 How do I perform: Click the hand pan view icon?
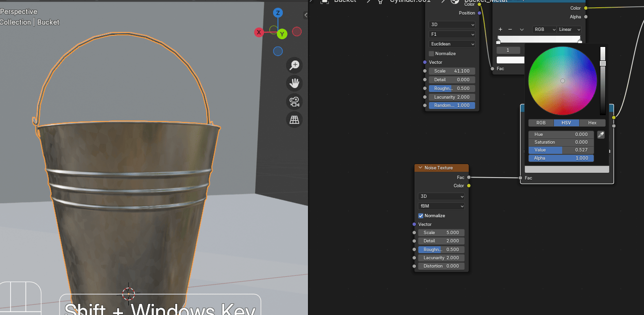click(x=294, y=83)
